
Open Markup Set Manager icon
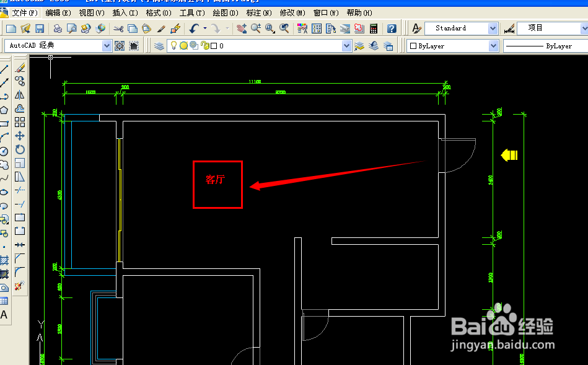[x=359, y=29]
